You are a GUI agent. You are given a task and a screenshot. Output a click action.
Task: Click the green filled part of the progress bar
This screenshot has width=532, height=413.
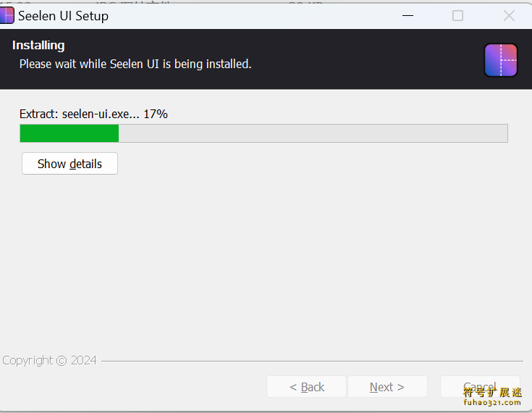[x=69, y=133]
